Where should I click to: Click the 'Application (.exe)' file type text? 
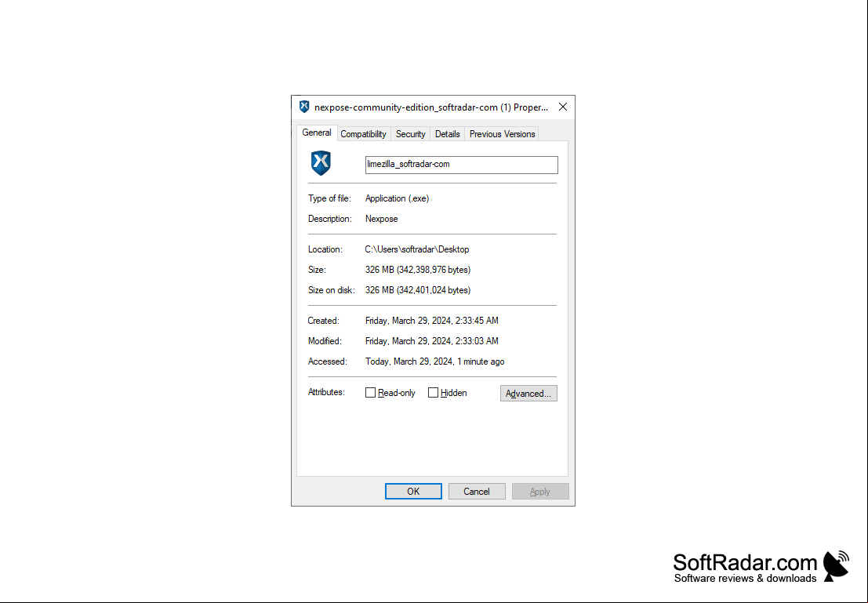[x=397, y=198]
